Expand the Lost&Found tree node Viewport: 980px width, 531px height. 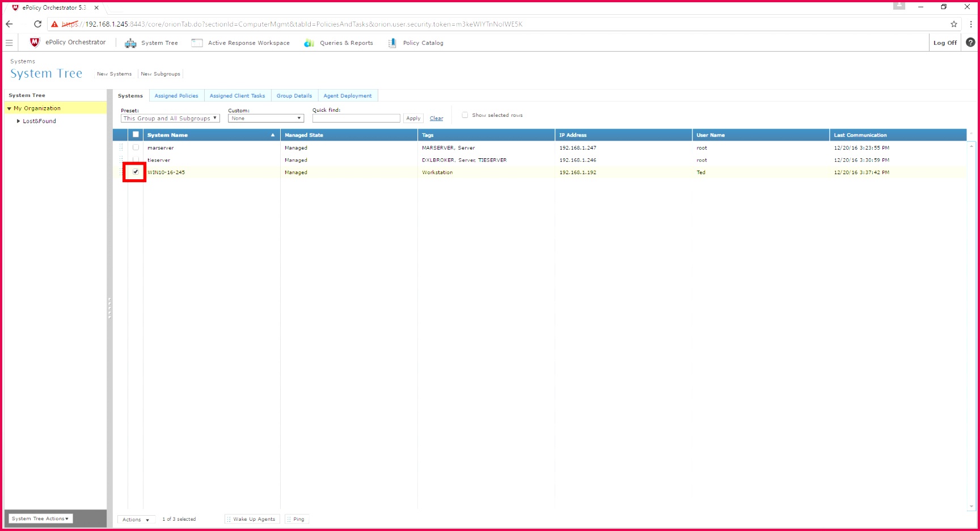coord(18,121)
